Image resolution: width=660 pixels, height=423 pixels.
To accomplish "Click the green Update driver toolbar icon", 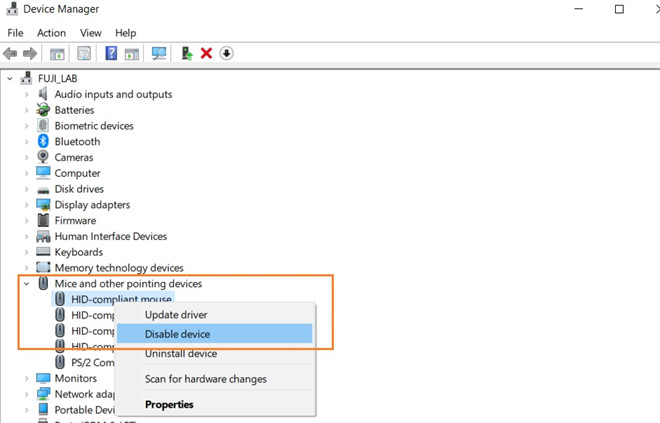I will click(x=187, y=53).
